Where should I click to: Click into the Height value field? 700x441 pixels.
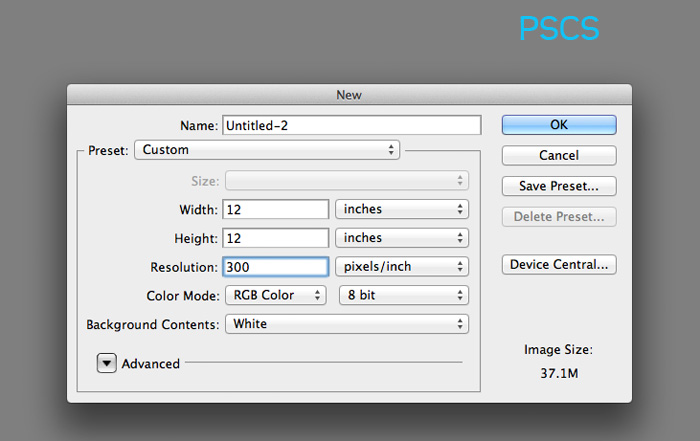[x=275, y=238]
